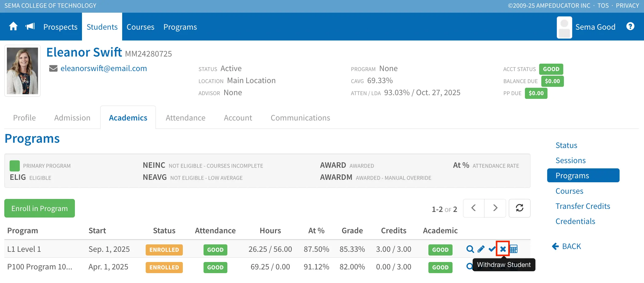Switch to the Profile tab
This screenshot has width=644, height=283.
24,118
